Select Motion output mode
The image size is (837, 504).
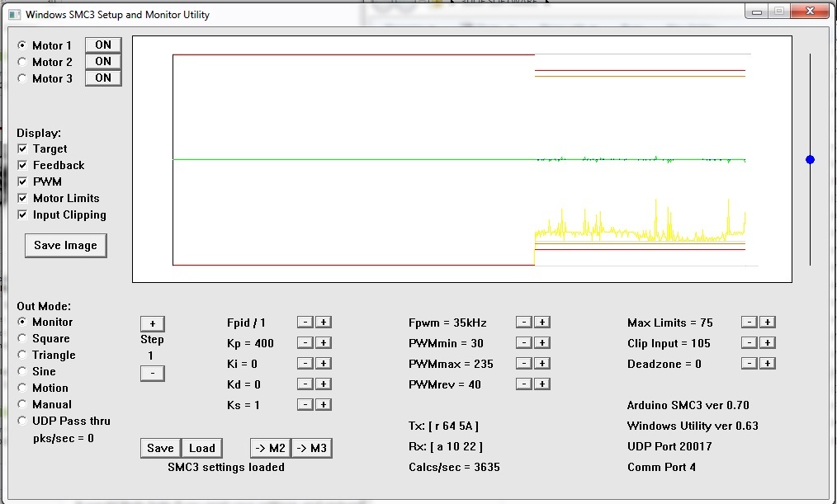click(x=22, y=388)
